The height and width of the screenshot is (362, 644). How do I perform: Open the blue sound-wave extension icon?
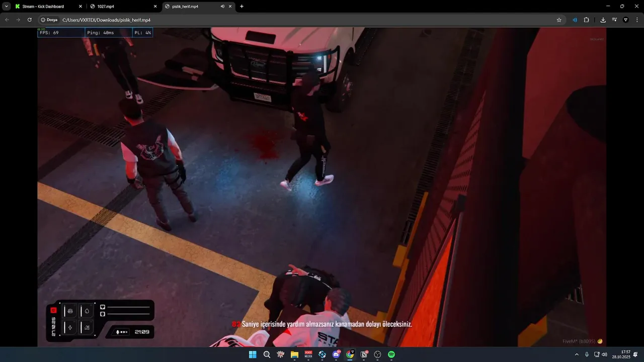tap(575, 20)
